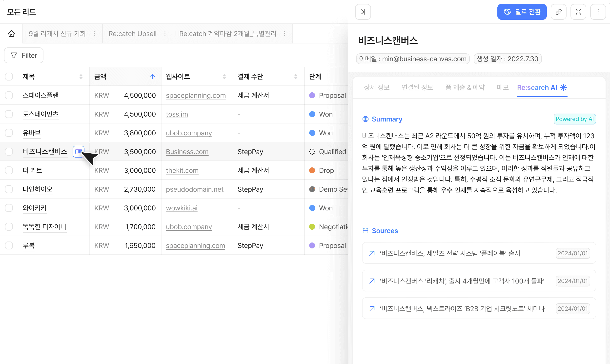This screenshot has width=610, height=364.
Task: Expand detail panel to full screen
Action: tap(578, 12)
